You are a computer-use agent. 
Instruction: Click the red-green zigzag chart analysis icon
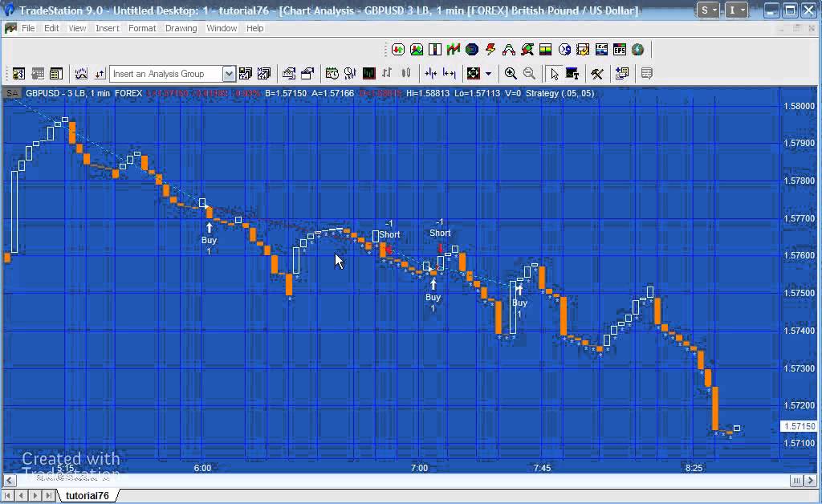coord(454,50)
